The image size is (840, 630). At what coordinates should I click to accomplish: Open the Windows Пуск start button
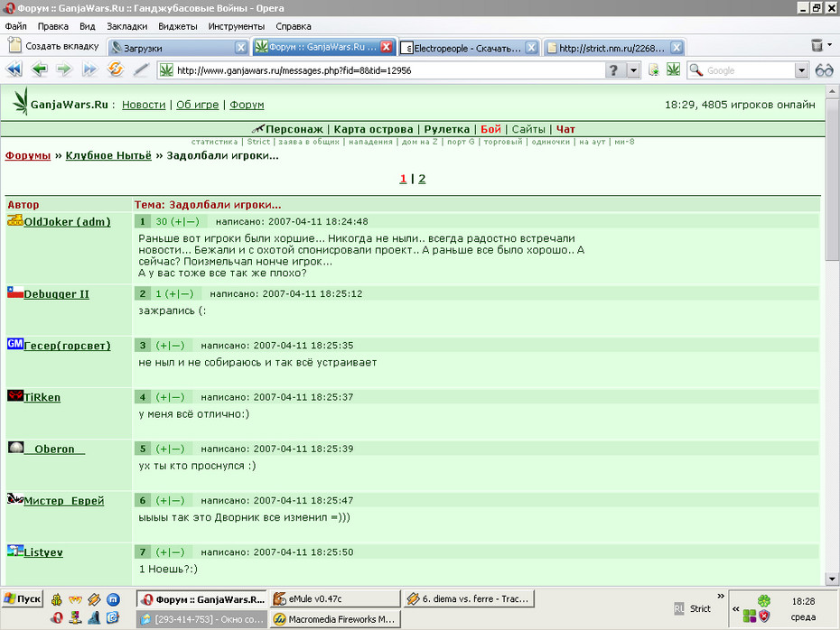[x=22, y=598]
